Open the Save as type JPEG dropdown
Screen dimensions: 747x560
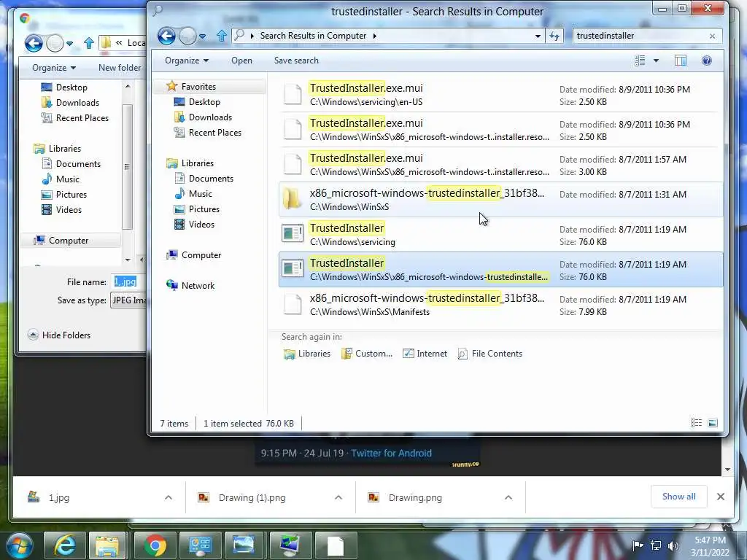tap(128, 300)
